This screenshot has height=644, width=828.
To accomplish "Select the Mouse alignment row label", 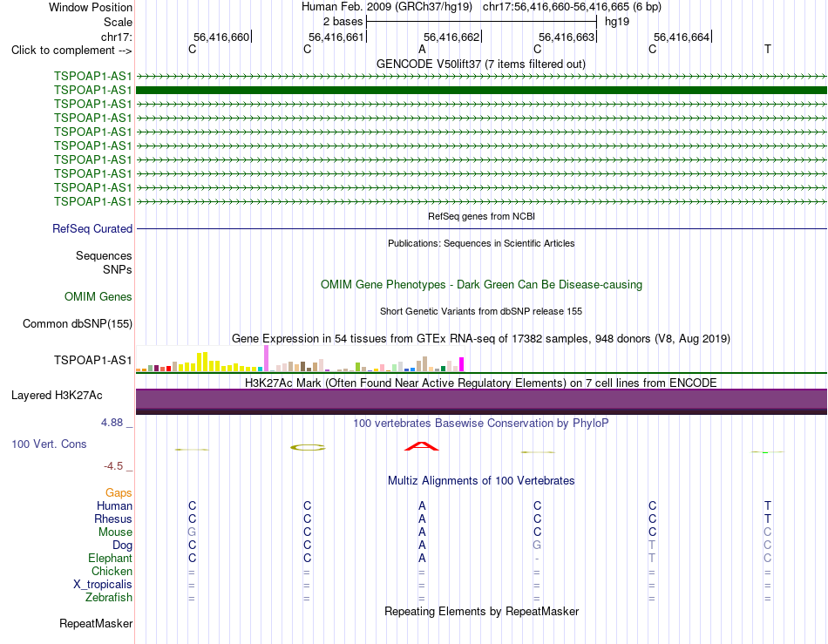I will pyautogui.click(x=115, y=532).
